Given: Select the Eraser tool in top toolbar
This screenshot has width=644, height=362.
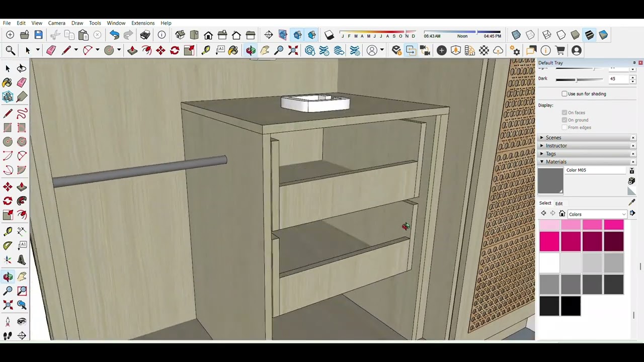Looking at the screenshot, I should pos(51,50).
